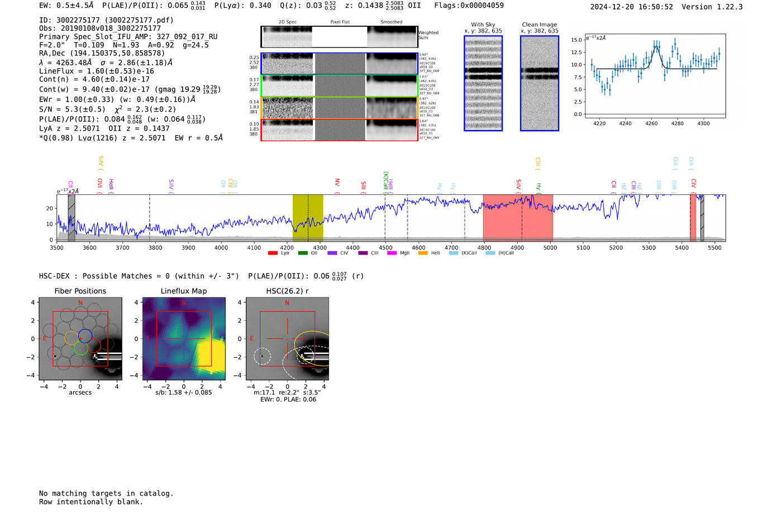Click the 2D Spec column header

click(x=288, y=22)
